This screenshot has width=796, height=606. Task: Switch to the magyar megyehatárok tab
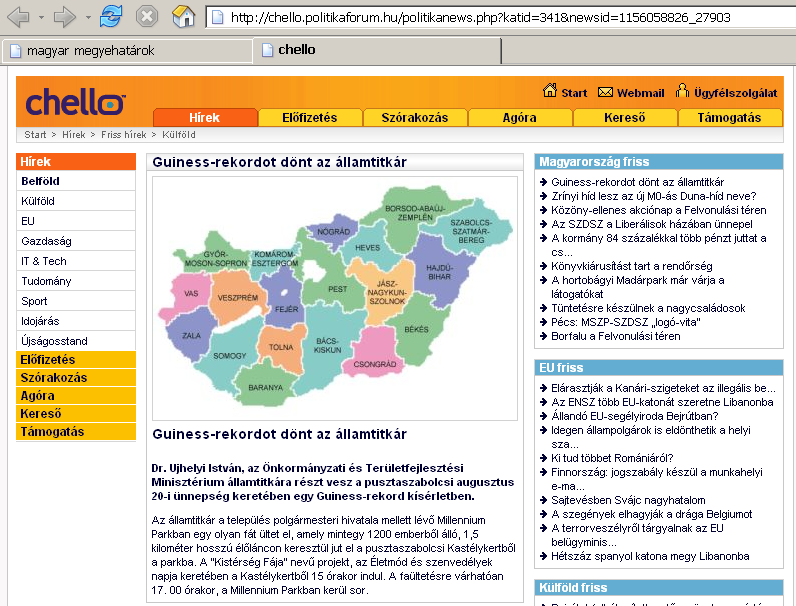coord(127,51)
